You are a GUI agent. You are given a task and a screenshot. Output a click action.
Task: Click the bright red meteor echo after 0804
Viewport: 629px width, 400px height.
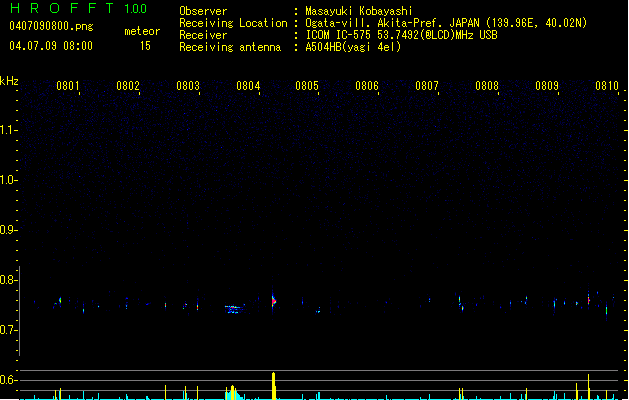pos(274,301)
